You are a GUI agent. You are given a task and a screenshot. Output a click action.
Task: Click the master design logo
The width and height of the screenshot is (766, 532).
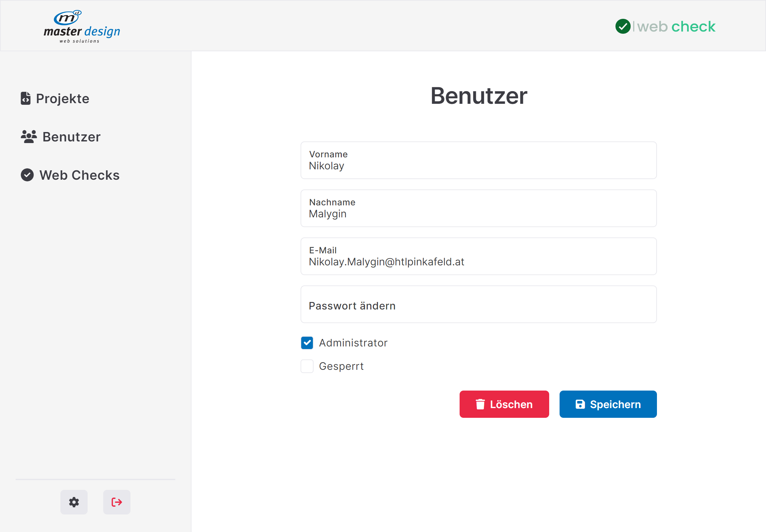tap(82, 27)
